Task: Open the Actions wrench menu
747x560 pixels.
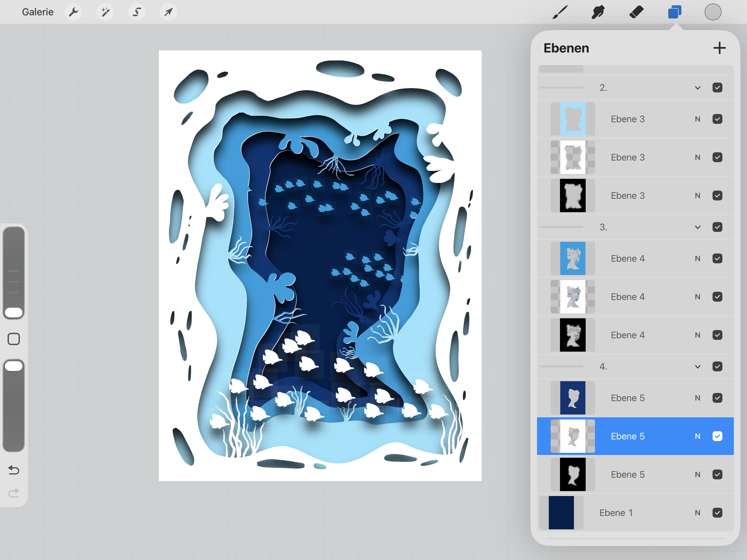Action: pyautogui.click(x=73, y=12)
